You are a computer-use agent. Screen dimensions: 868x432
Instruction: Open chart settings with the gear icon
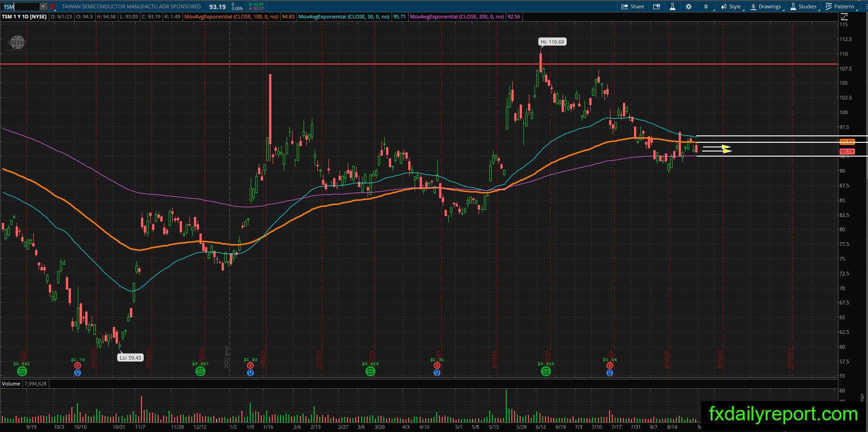[689, 6]
